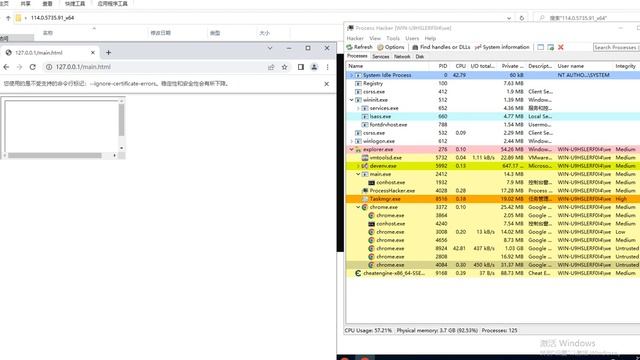Viewport: 640px width, 360px height.
Task: Click inside the page textarea
Action: point(61,126)
